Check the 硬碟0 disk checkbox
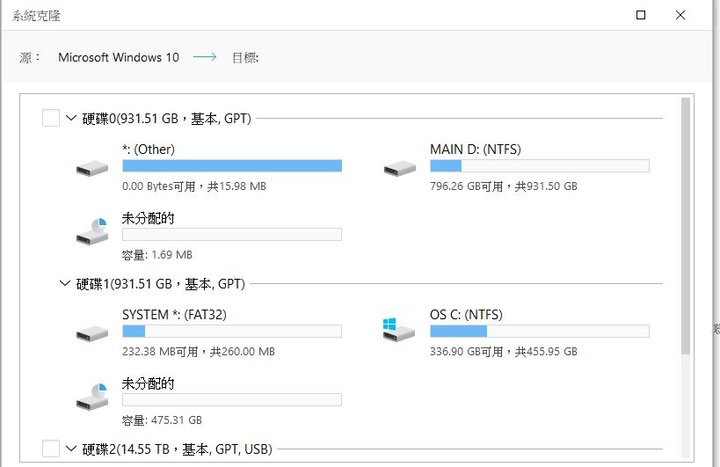720x467 pixels. pyautogui.click(x=51, y=118)
